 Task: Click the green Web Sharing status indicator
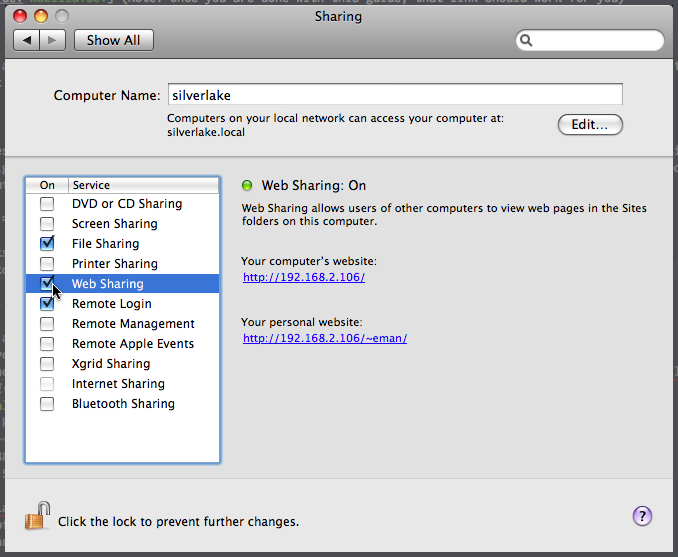247,186
